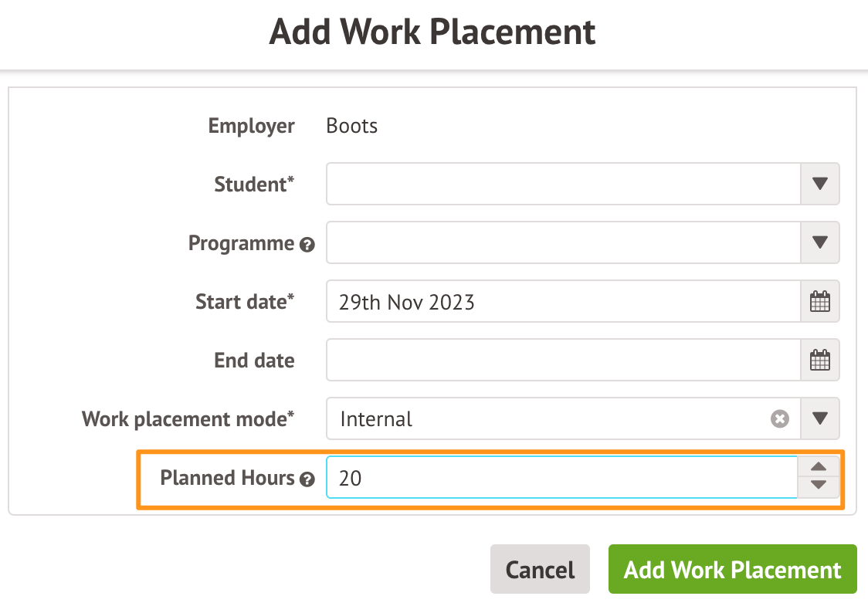Click the Planned Hours help icon
The image size is (868, 613).
tap(307, 479)
